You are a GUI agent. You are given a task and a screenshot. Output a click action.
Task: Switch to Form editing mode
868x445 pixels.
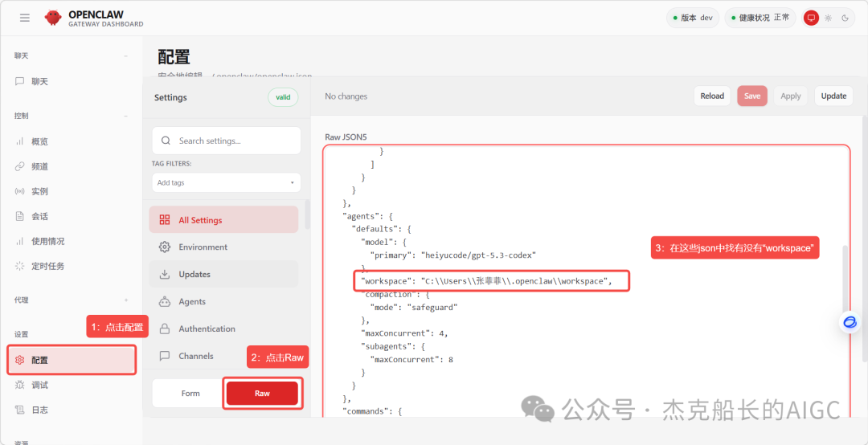pyautogui.click(x=190, y=393)
